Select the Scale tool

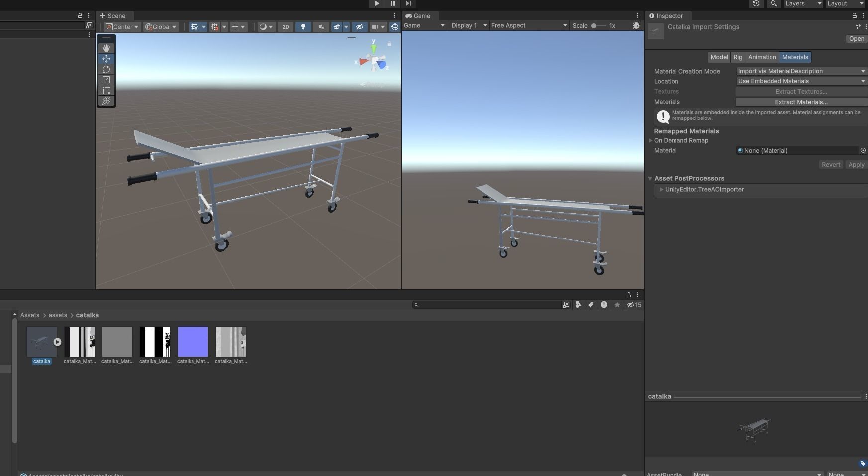point(106,80)
